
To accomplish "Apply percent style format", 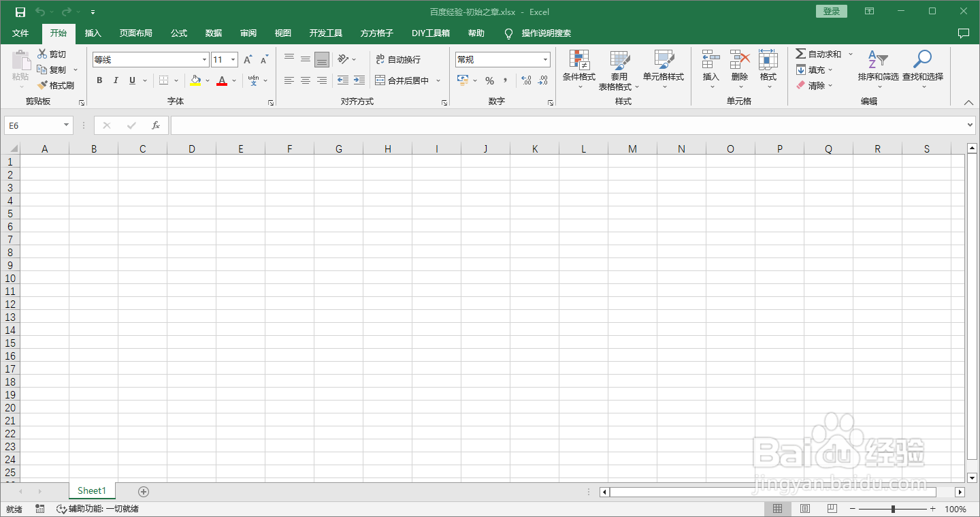I will click(x=489, y=80).
